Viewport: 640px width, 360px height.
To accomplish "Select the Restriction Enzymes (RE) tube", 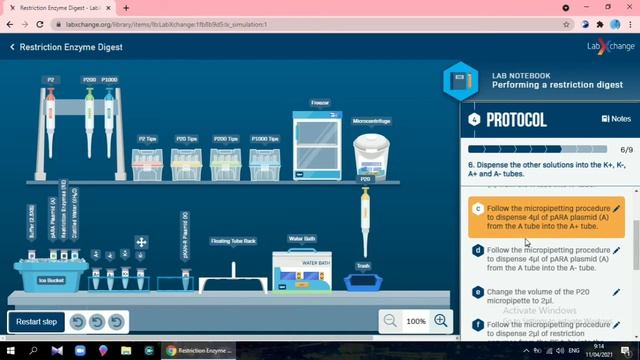I will pyautogui.click(x=64, y=255).
